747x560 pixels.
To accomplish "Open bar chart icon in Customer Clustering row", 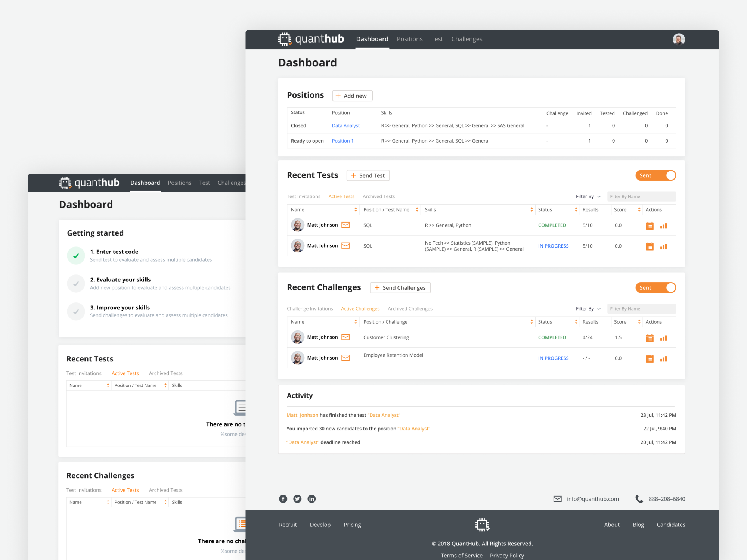I will point(663,338).
